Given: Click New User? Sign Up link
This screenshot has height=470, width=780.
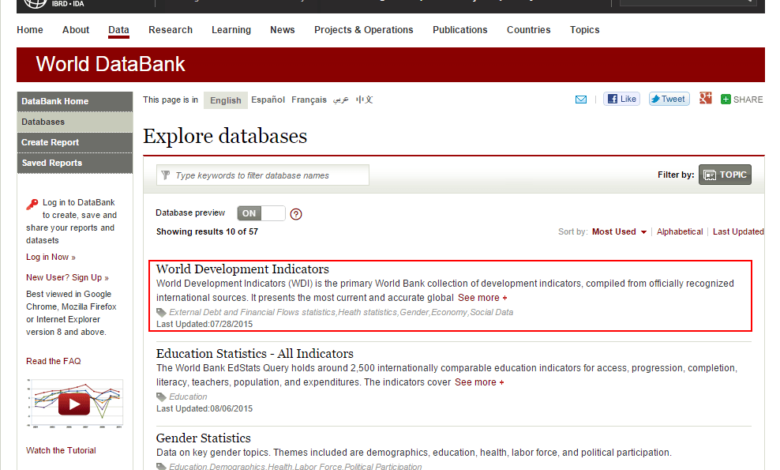Looking at the screenshot, I should pyautogui.click(x=67, y=278).
